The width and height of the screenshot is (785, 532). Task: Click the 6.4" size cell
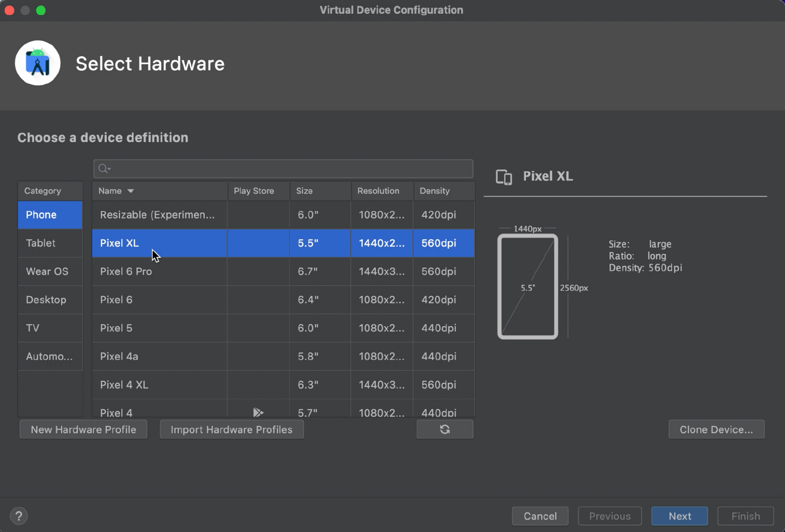320,300
